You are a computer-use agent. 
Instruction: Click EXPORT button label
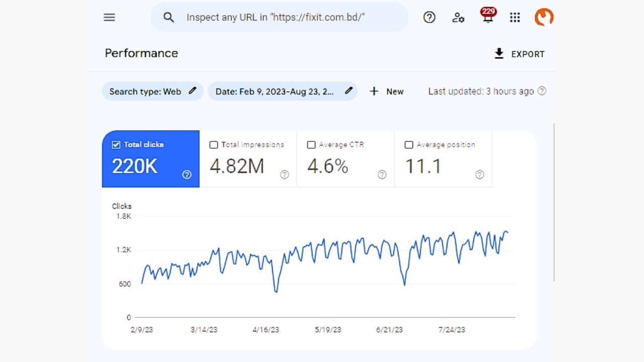(528, 54)
